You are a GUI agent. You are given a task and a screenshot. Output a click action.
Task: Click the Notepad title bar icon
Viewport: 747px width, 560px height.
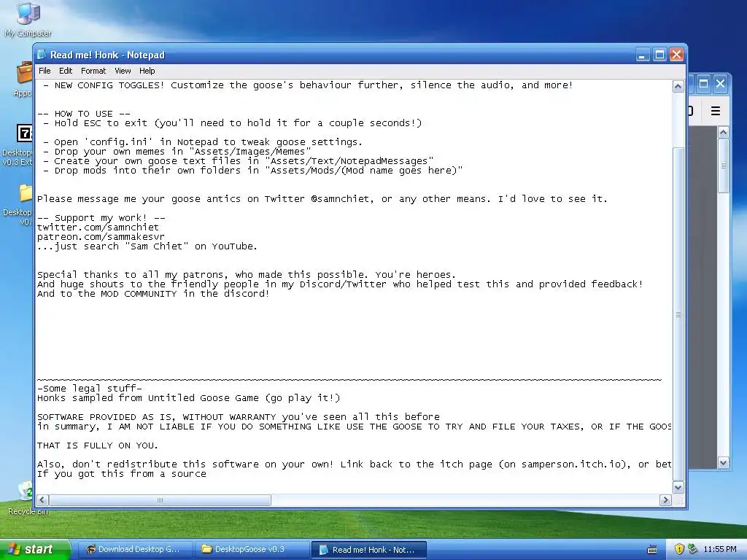pos(42,55)
